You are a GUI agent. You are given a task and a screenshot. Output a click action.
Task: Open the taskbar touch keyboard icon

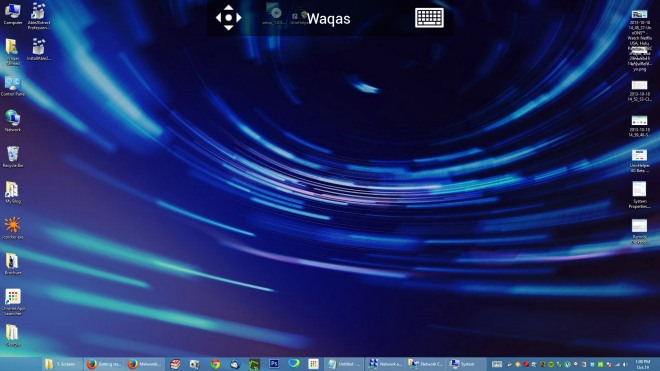point(497,364)
